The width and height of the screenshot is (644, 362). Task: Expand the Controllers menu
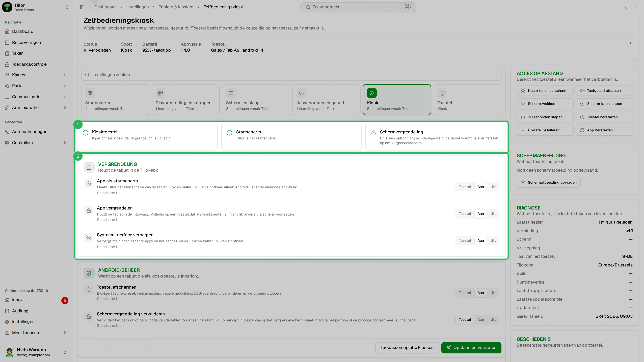(36, 143)
